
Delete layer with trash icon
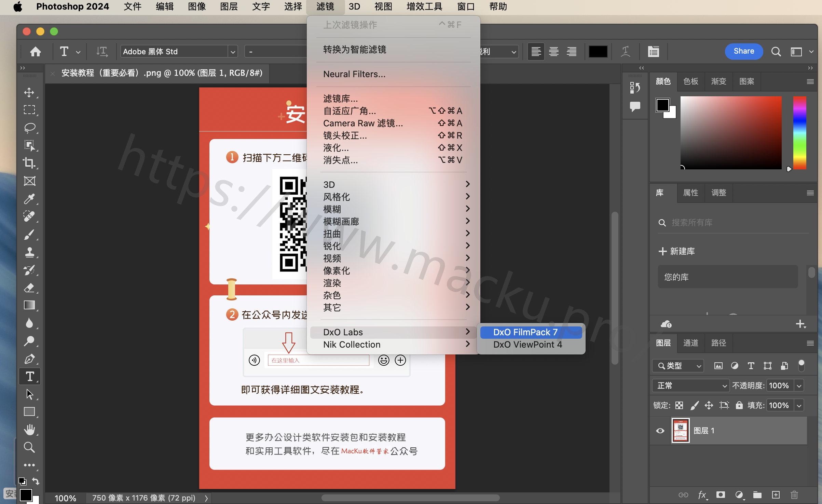point(794,495)
